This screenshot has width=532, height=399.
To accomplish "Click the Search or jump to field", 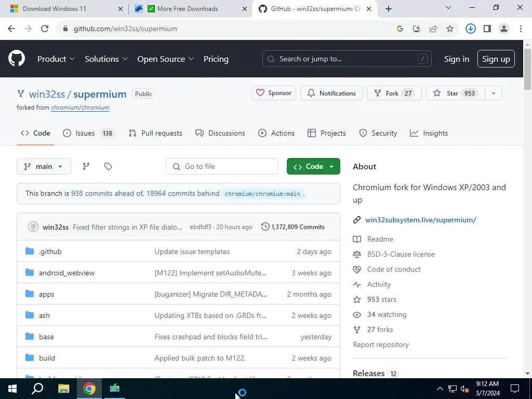I will tap(347, 59).
